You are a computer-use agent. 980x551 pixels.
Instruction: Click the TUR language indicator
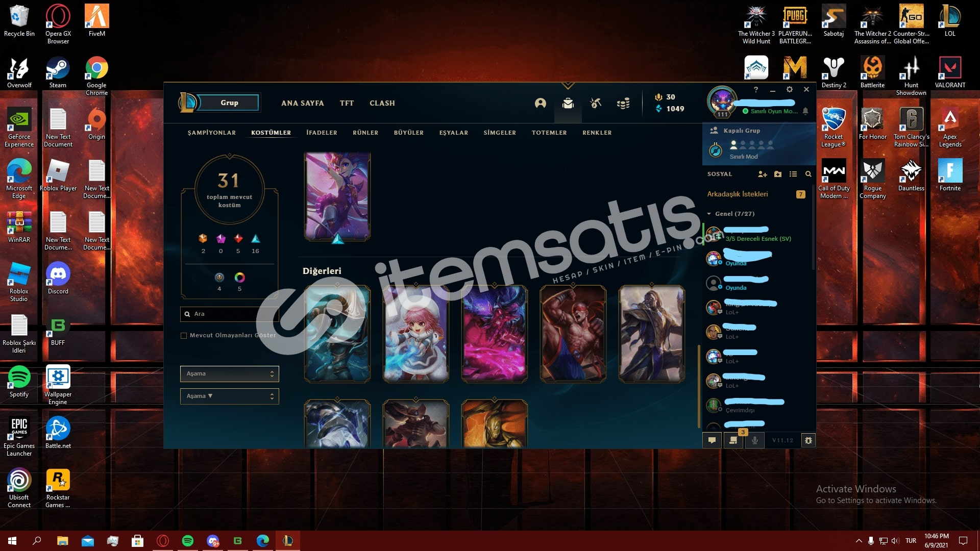911,541
